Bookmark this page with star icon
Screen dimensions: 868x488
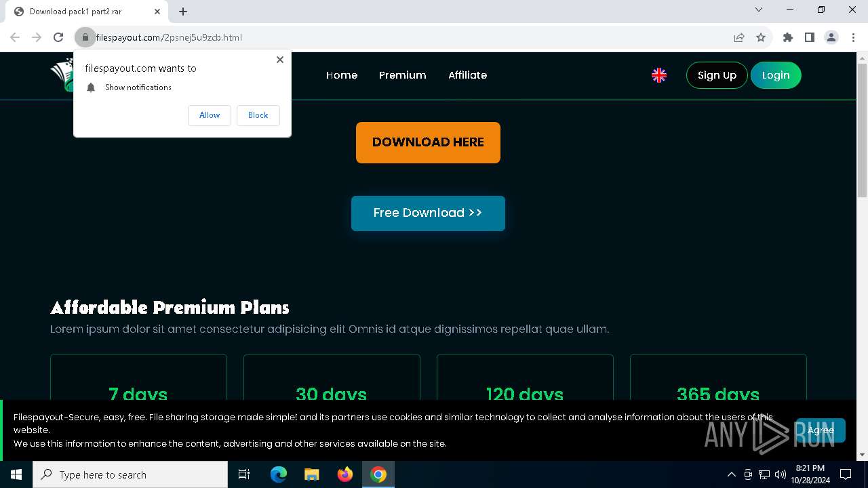coord(761,37)
